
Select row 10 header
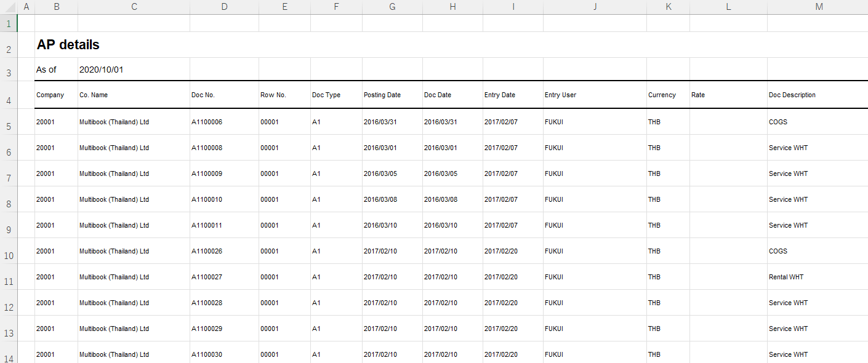point(9,251)
